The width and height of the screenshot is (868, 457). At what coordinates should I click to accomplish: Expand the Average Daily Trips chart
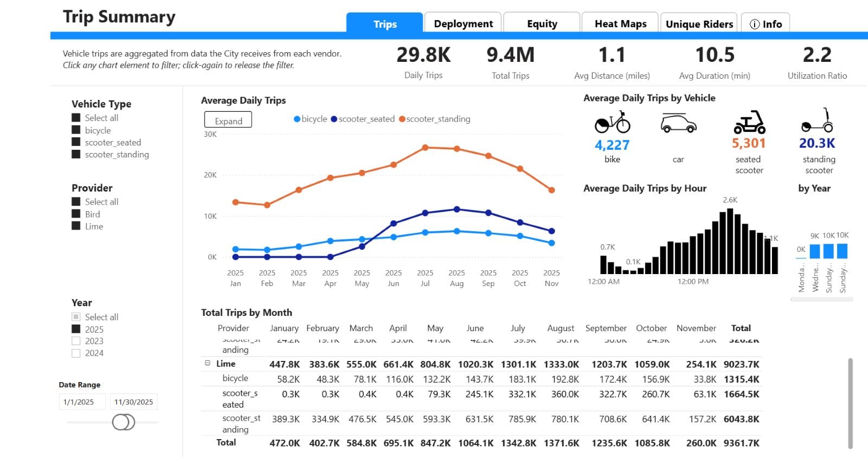point(228,120)
